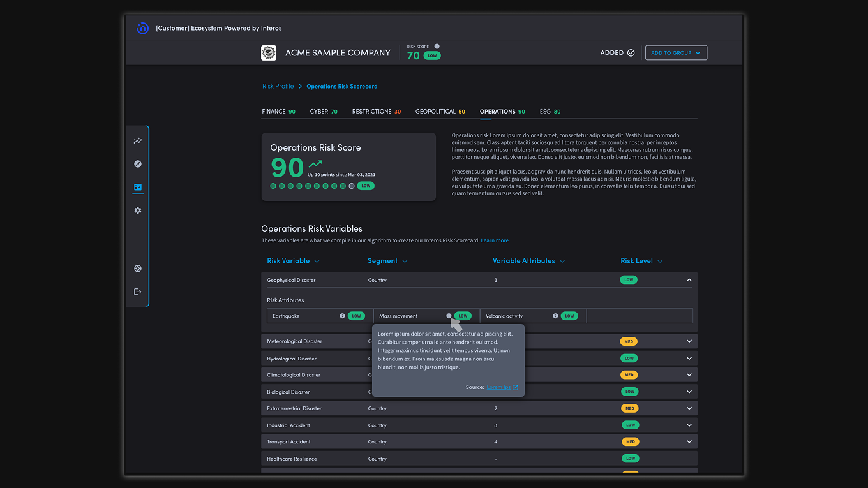This screenshot has width=868, height=488.
Task: Click the Learn more link
Action: coord(495,240)
